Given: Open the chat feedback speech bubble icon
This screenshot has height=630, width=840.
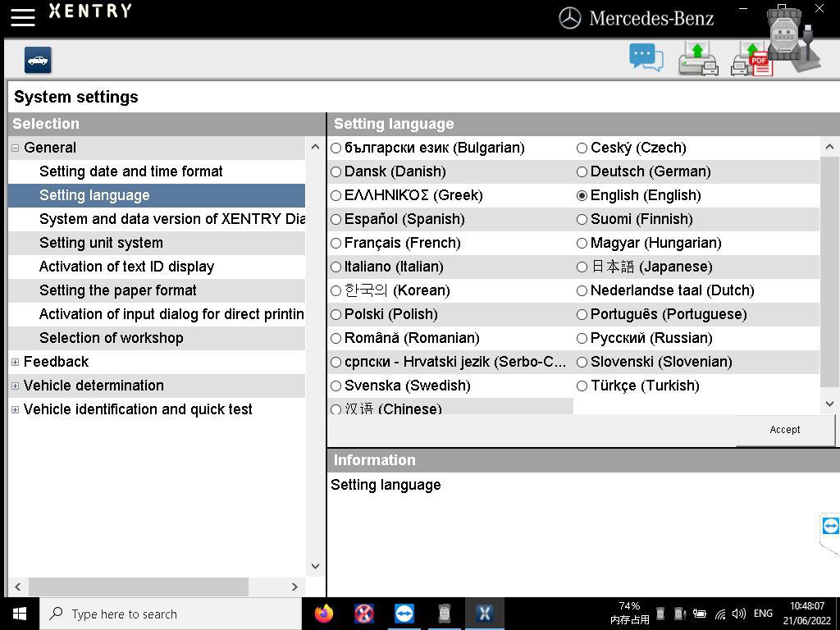Looking at the screenshot, I should point(646,58).
